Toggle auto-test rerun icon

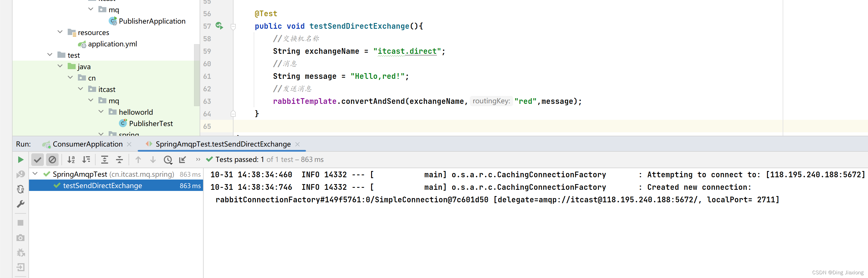pyautogui.click(x=20, y=189)
